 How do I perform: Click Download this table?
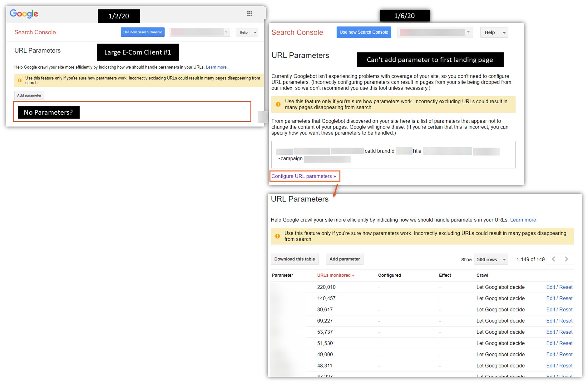(x=294, y=259)
